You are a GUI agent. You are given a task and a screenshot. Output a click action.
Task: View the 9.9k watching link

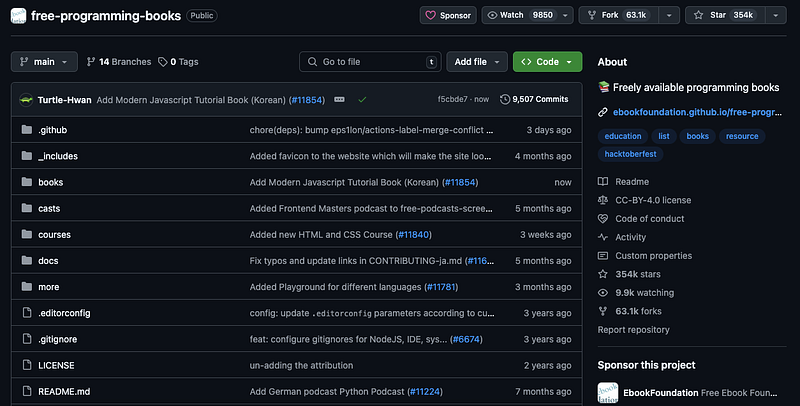(x=636, y=293)
